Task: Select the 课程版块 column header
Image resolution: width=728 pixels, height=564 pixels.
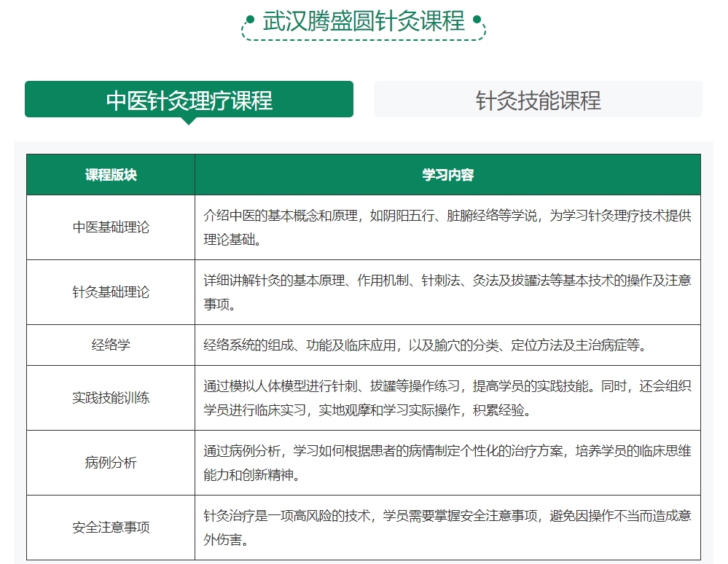Action: pyautogui.click(x=111, y=175)
